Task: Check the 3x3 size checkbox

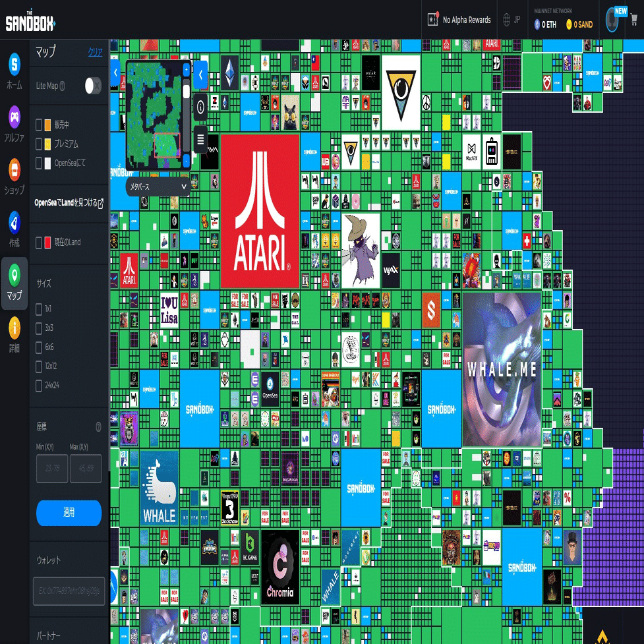Action: pos(39,328)
